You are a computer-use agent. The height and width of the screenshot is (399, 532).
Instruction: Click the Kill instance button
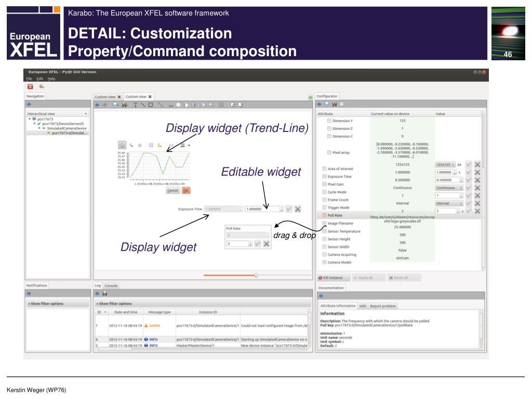click(x=334, y=278)
